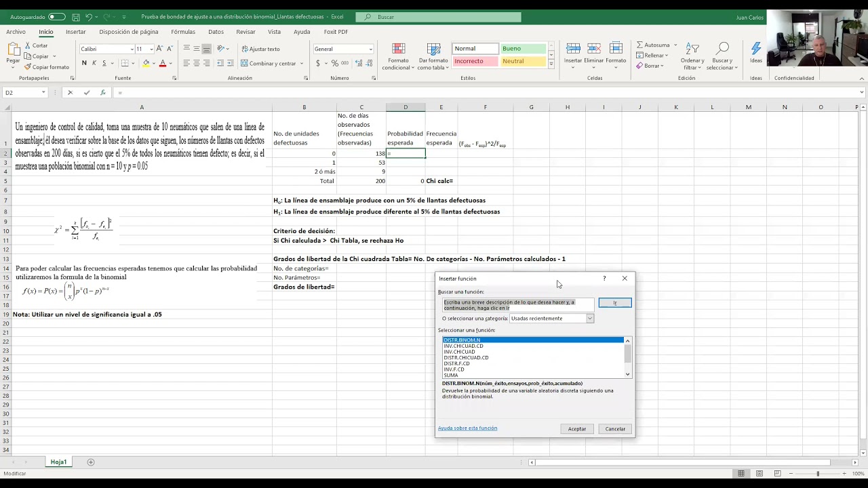Click the save icon in title bar
This screenshot has height=488, width=868.
[76, 17]
